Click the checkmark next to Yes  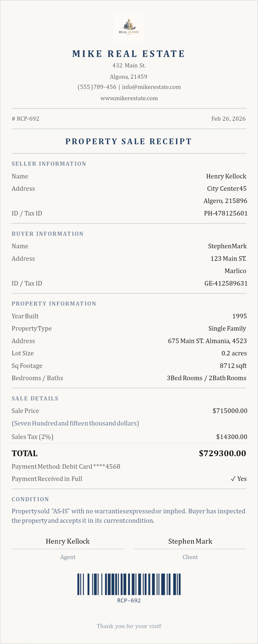coord(233,479)
